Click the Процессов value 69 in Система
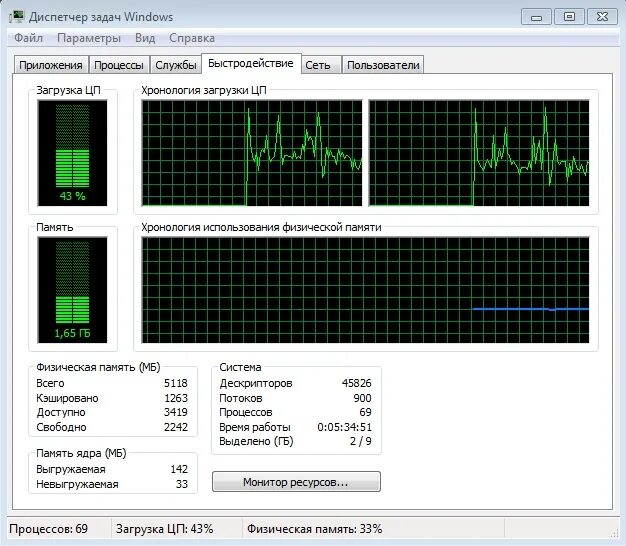This screenshot has width=626, height=546. tap(365, 412)
